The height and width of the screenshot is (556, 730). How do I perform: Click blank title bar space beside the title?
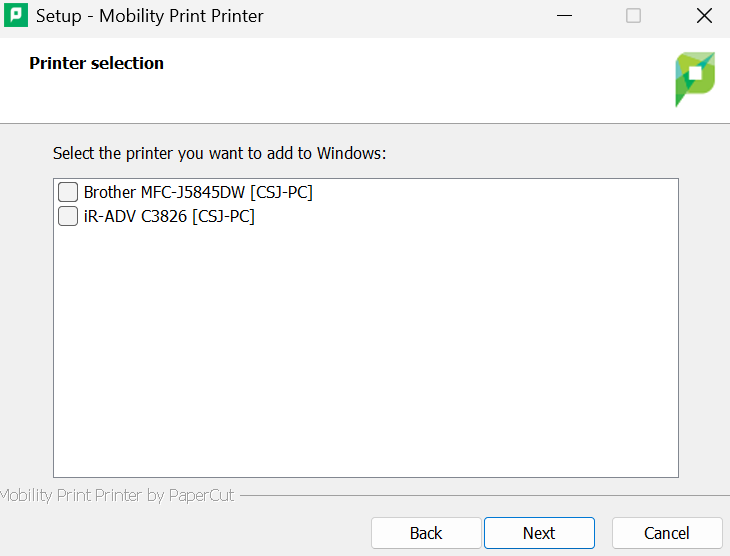(x=400, y=16)
